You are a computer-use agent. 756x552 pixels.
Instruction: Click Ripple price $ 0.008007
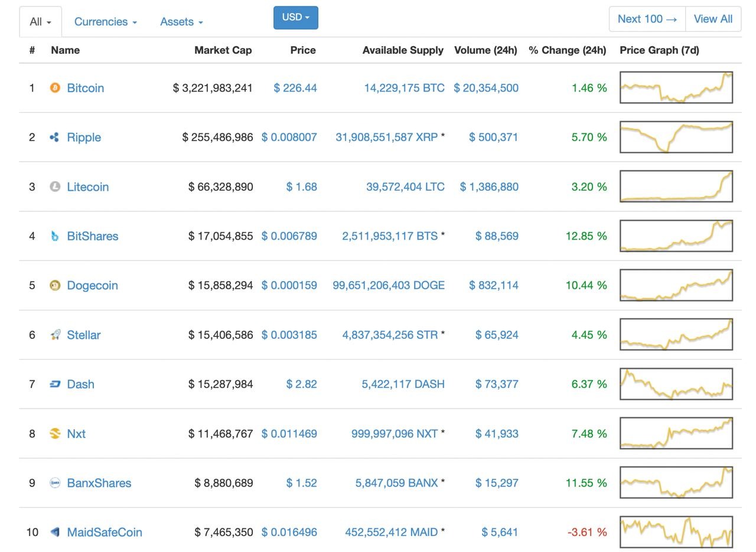[x=289, y=138]
